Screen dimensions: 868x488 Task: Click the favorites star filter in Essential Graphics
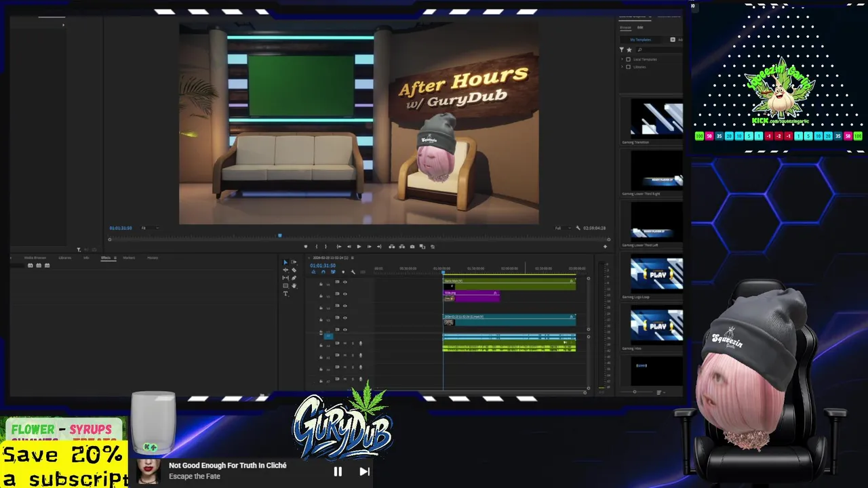tap(629, 49)
